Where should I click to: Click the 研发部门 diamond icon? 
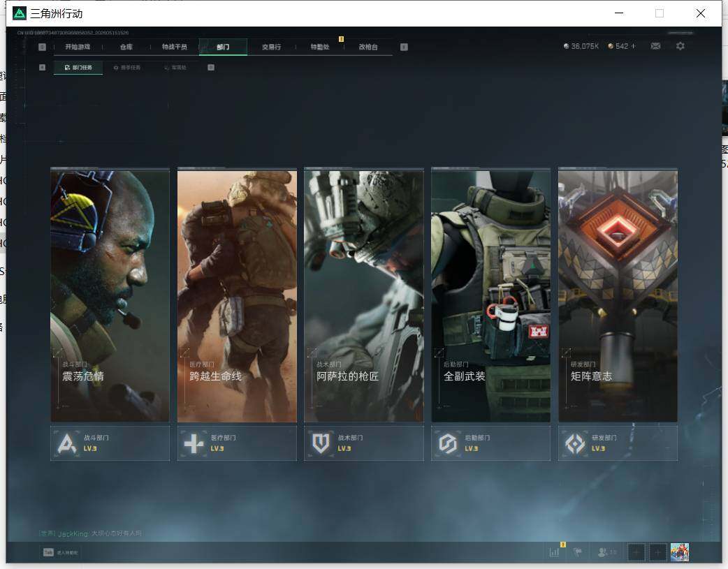tap(575, 443)
